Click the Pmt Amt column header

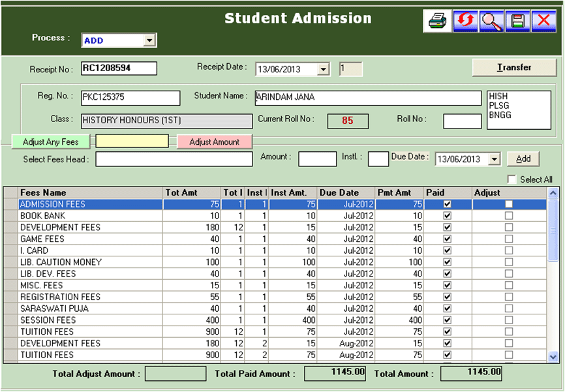[x=399, y=193]
